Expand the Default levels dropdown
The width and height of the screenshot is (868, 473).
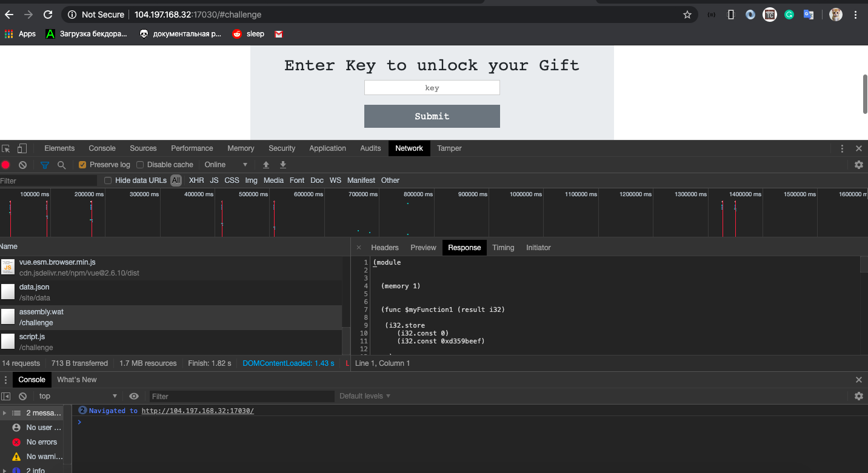point(364,396)
